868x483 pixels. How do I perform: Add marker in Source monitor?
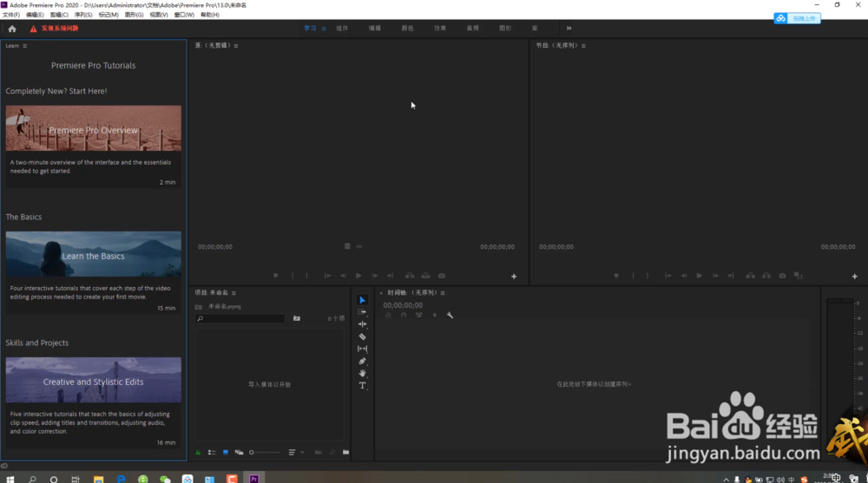(x=276, y=276)
